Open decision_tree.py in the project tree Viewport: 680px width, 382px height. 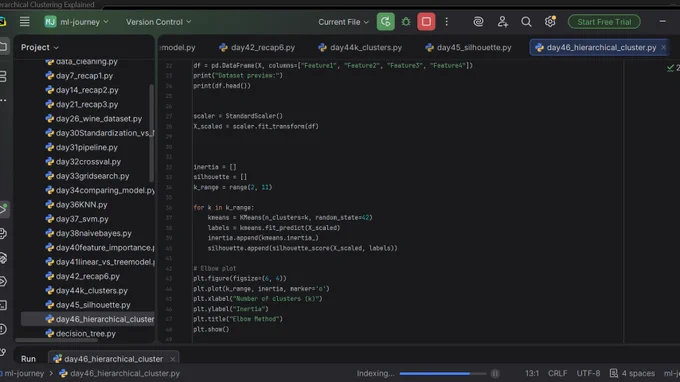(x=80, y=333)
